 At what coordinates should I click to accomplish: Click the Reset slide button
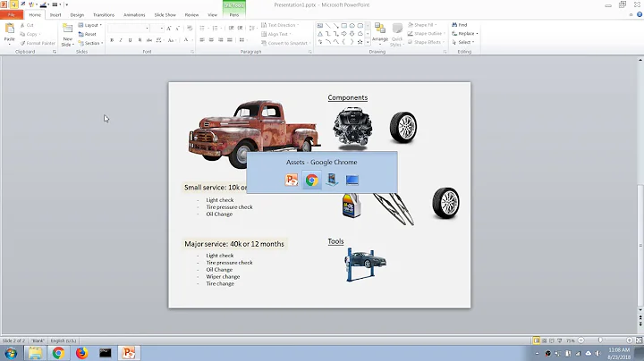pos(90,34)
